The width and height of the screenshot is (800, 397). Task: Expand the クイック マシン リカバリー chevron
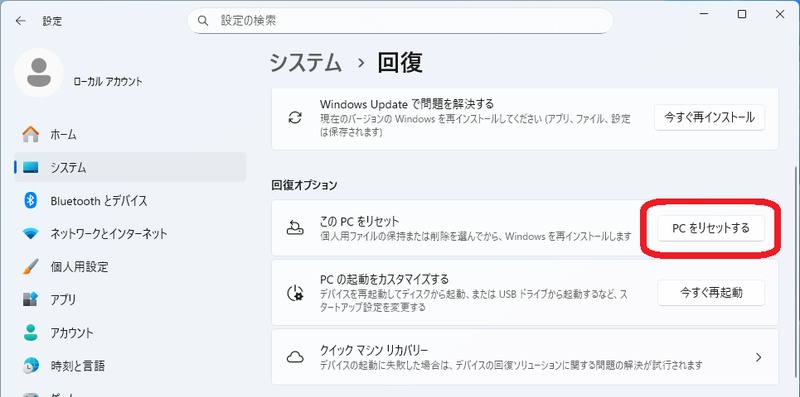tap(759, 357)
